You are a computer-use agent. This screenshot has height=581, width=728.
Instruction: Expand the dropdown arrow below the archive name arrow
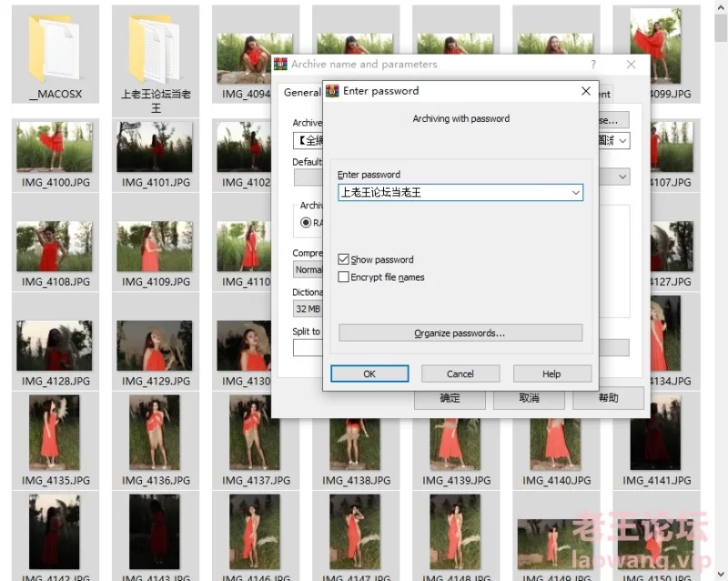click(622, 176)
